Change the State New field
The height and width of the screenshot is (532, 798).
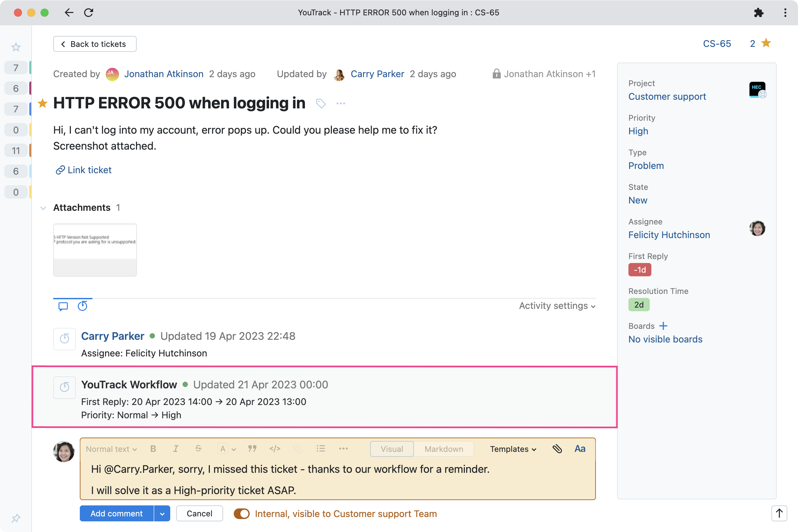tap(638, 200)
